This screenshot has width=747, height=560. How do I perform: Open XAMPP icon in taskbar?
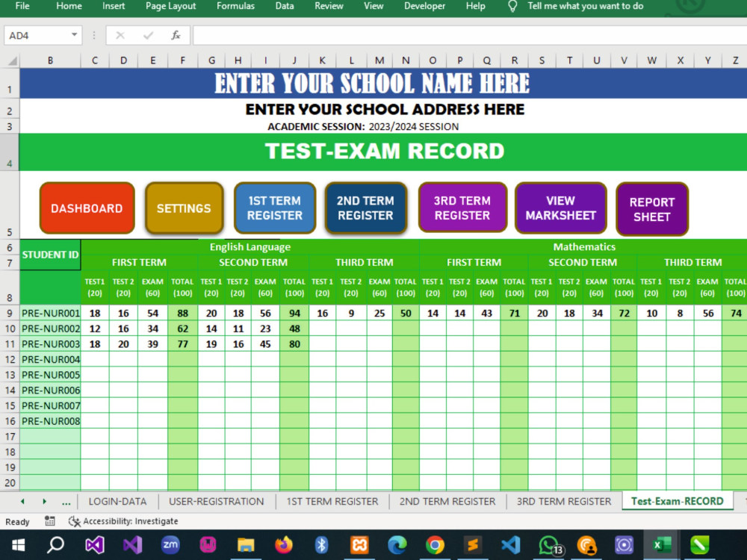[x=359, y=545]
